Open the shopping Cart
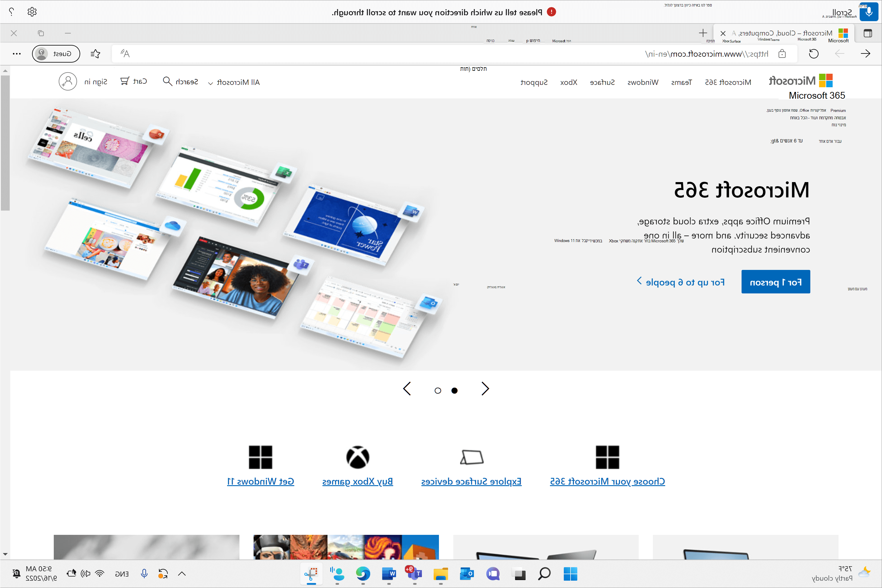Image resolution: width=882 pixels, height=588 pixels. point(134,81)
